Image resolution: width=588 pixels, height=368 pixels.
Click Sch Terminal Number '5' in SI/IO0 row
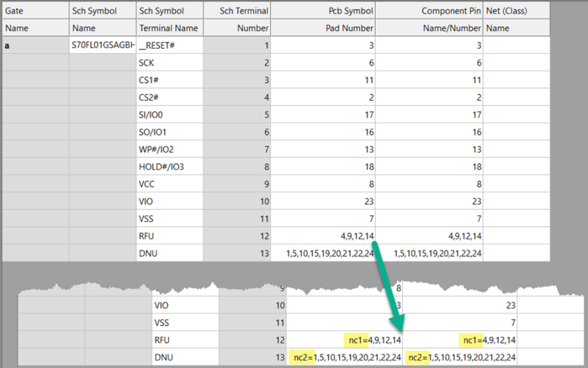point(237,115)
